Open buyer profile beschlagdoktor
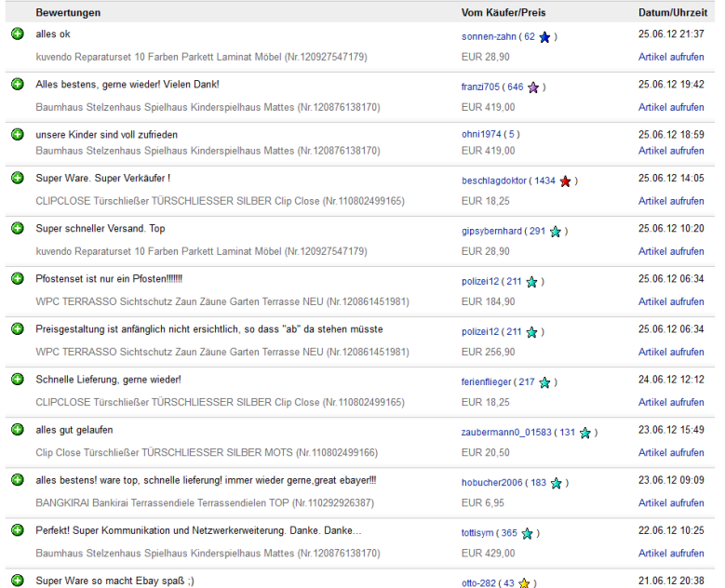The height and width of the screenshot is (588, 725). (x=494, y=180)
